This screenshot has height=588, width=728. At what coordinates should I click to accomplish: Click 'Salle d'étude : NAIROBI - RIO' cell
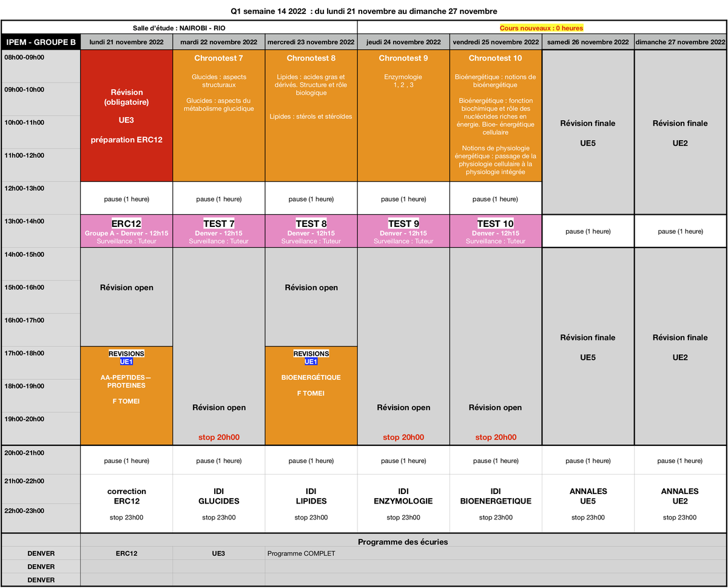click(180, 28)
